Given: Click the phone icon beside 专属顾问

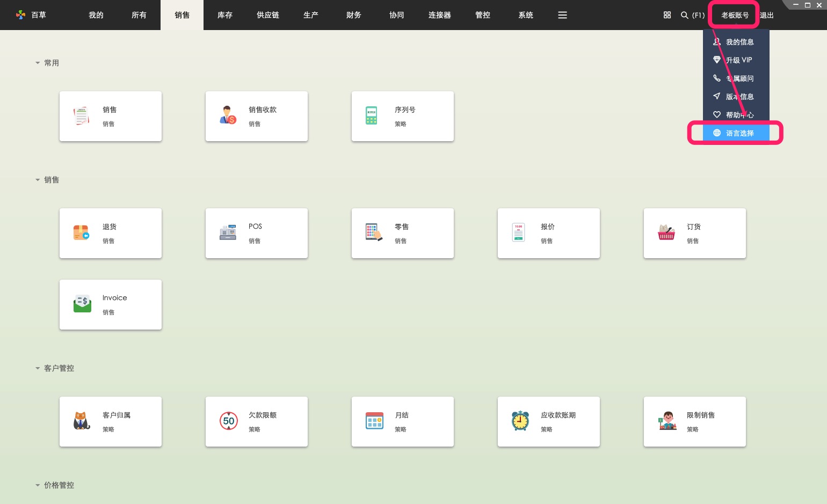Looking at the screenshot, I should [717, 78].
